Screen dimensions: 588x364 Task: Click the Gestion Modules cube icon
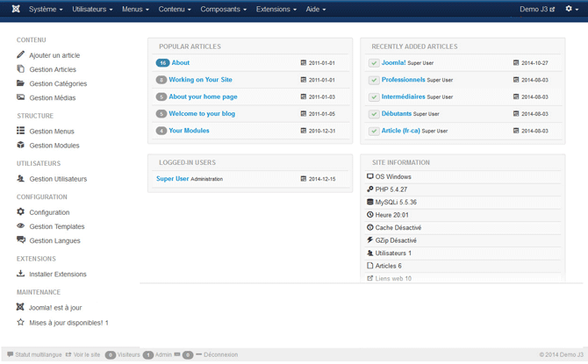click(21, 146)
